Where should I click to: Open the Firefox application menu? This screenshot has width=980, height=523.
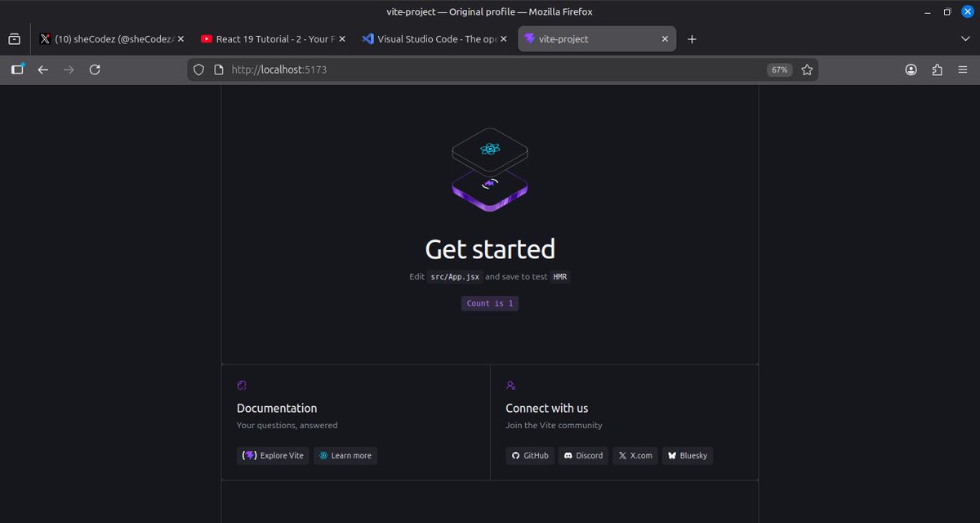pyautogui.click(x=963, y=69)
